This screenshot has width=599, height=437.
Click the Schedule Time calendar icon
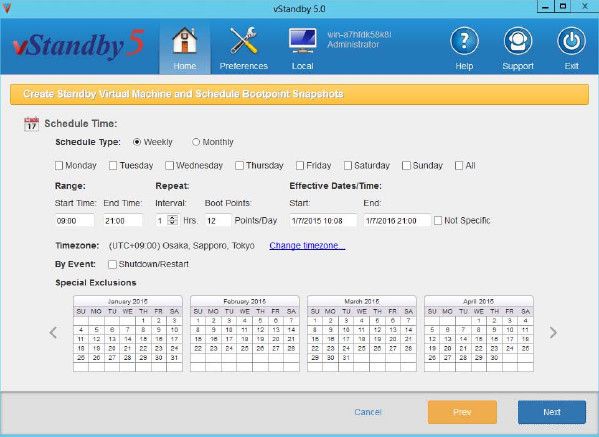pyautogui.click(x=31, y=124)
